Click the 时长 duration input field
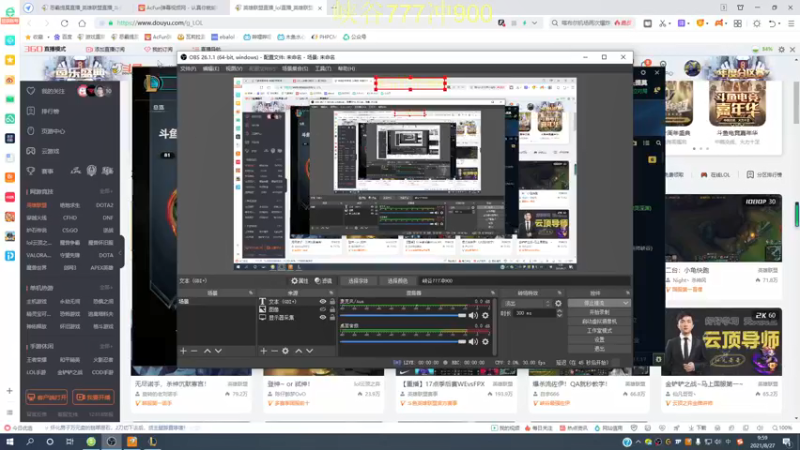800x450 pixels. (x=533, y=313)
